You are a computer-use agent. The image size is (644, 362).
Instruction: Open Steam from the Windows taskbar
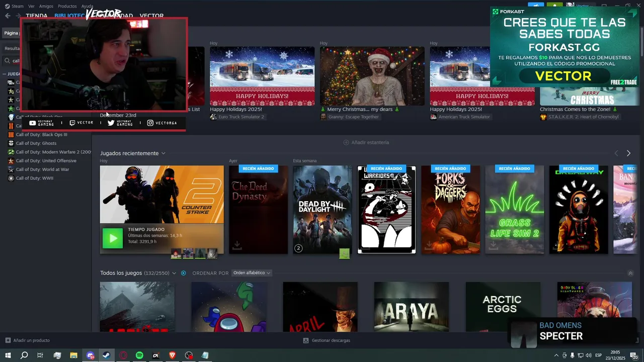107,355
